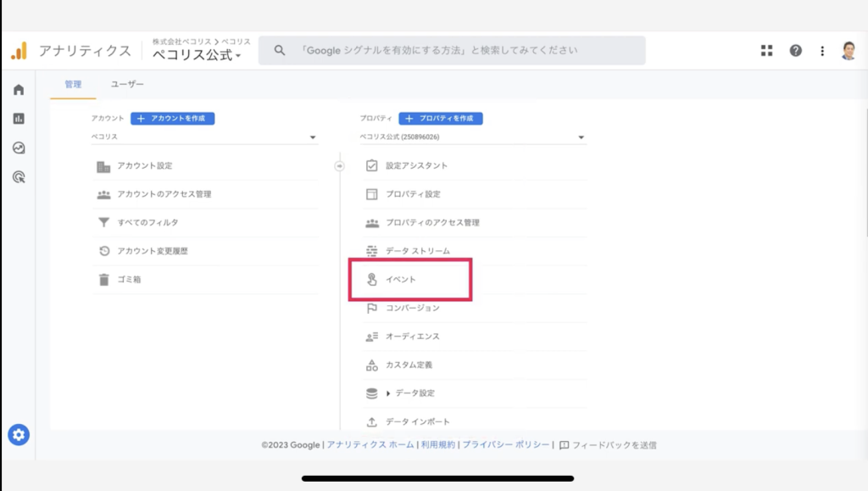Click the カスタム定義 shapes icon

[x=372, y=365]
